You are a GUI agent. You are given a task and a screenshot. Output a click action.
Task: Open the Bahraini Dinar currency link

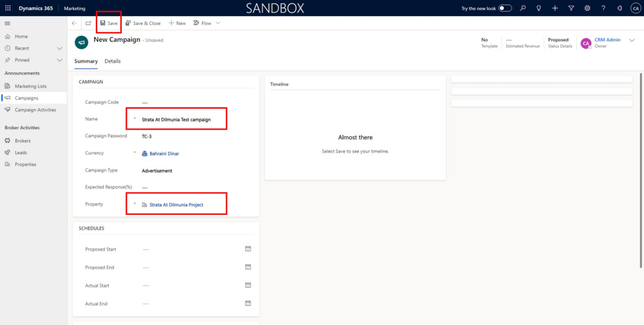(164, 153)
